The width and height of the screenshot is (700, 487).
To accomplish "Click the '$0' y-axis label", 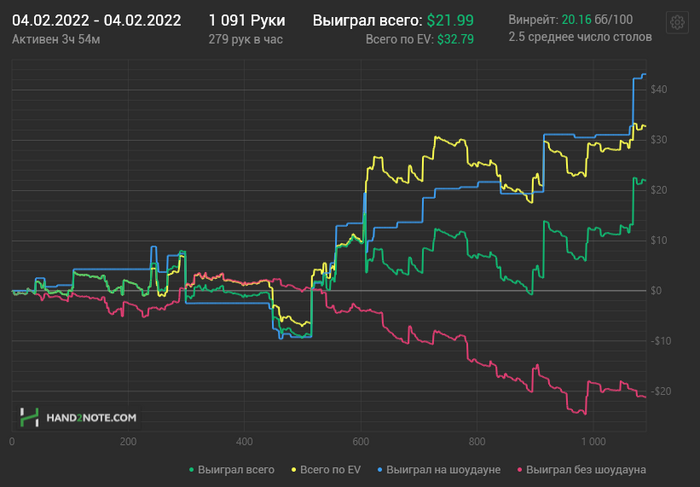I will [x=656, y=291].
